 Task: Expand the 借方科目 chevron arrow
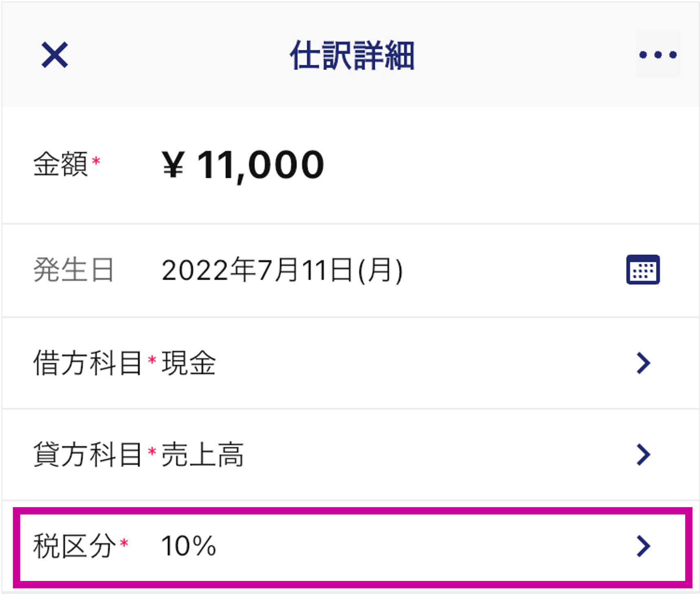click(643, 363)
